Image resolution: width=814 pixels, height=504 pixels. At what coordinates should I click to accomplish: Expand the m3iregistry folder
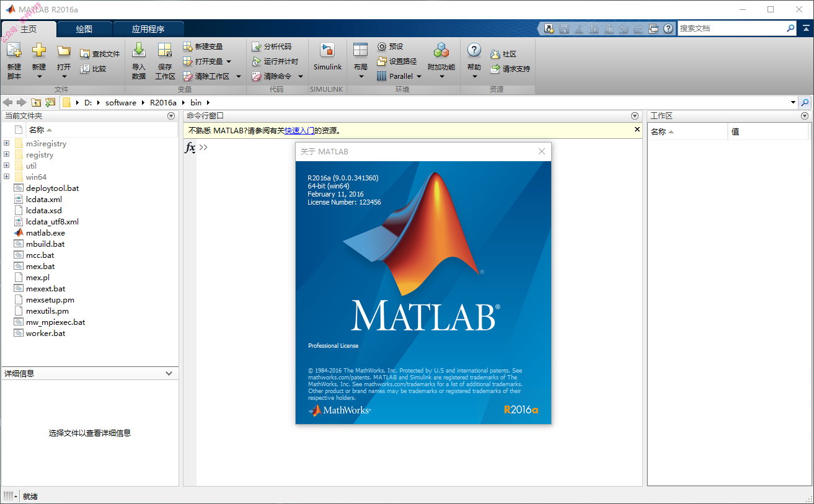(x=6, y=143)
